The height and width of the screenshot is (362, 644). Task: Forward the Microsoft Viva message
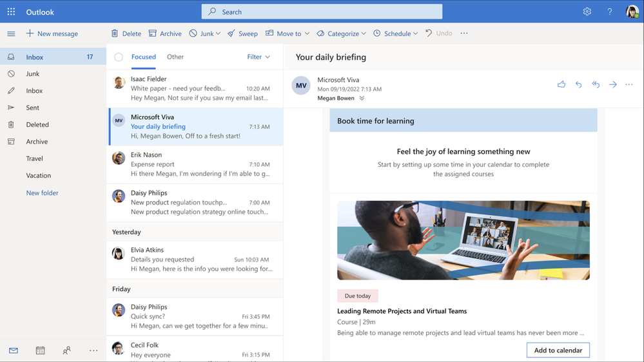pyautogui.click(x=613, y=84)
